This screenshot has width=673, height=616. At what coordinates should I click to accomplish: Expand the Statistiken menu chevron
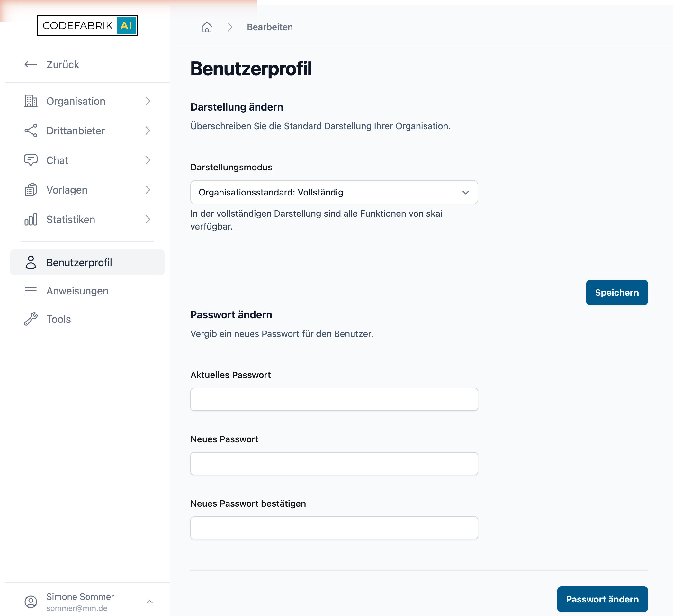pos(148,219)
